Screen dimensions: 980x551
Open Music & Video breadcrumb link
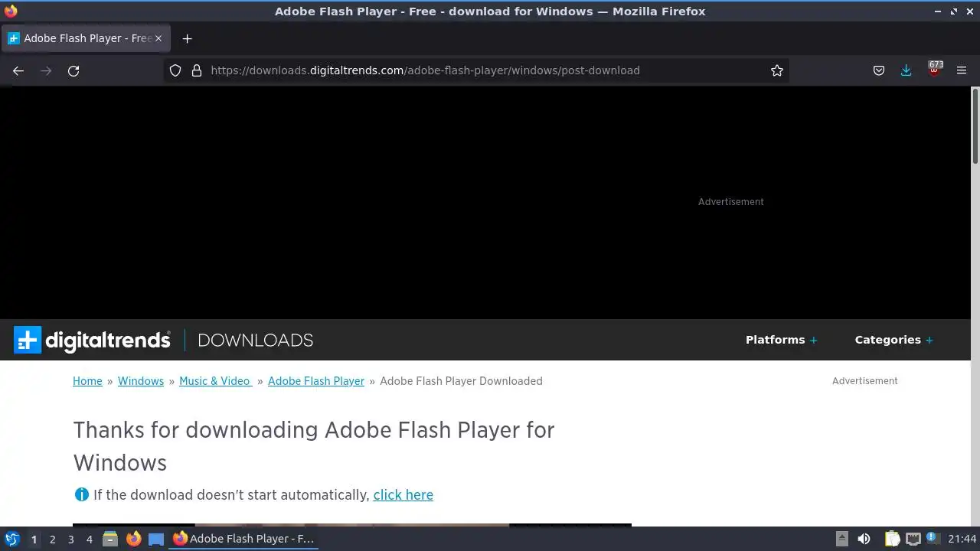click(215, 381)
